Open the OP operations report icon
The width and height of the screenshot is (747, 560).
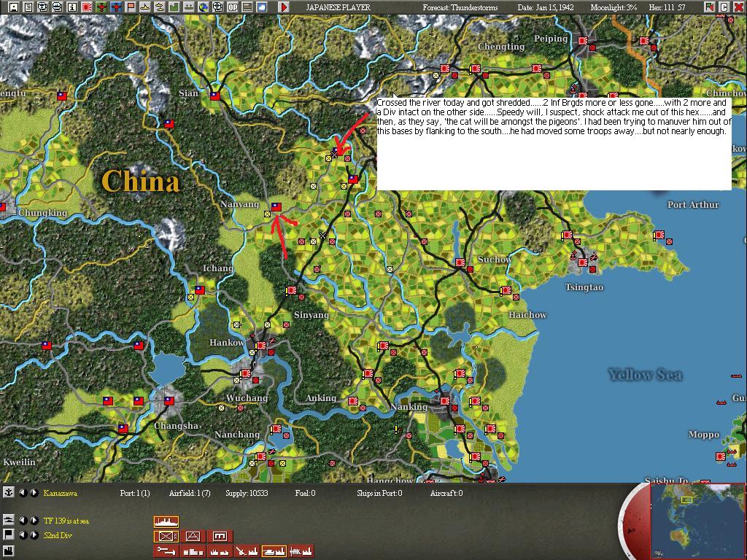tap(233, 7)
